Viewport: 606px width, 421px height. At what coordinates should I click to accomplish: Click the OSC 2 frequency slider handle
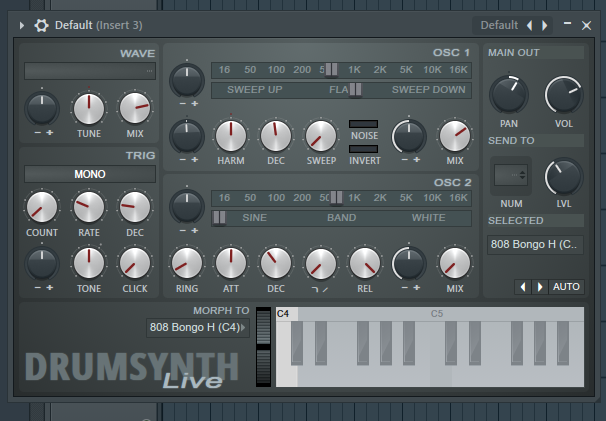tap(336, 198)
